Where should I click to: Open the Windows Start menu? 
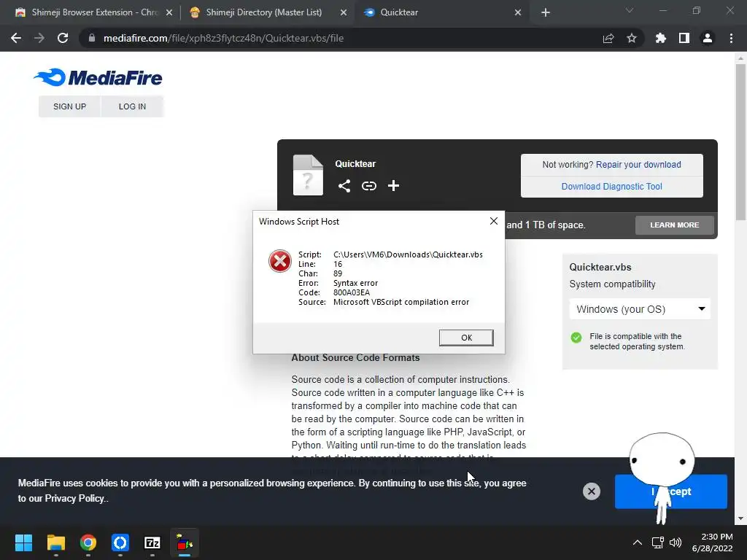click(23, 542)
